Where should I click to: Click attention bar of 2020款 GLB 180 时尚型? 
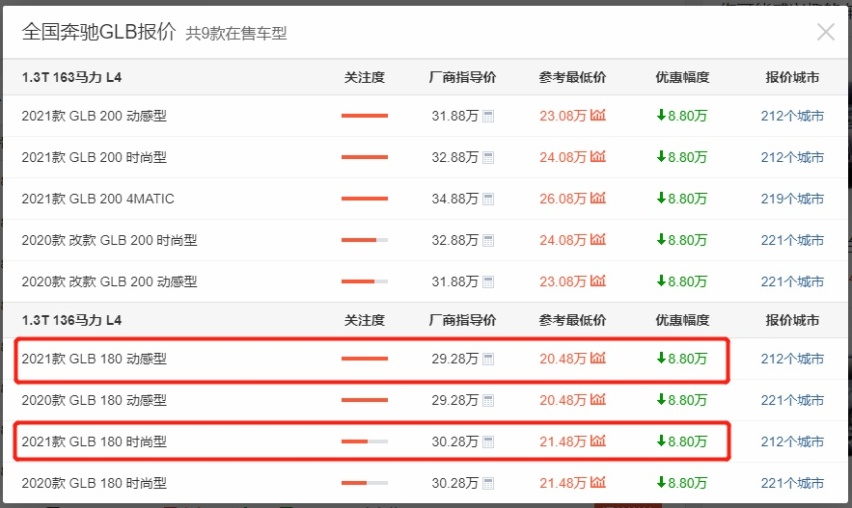tap(365, 483)
